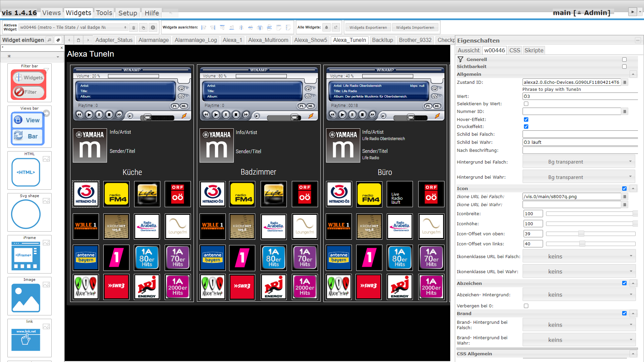Click Widgets Exportieren button
The width and height of the screenshot is (644, 362).
point(368,27)
